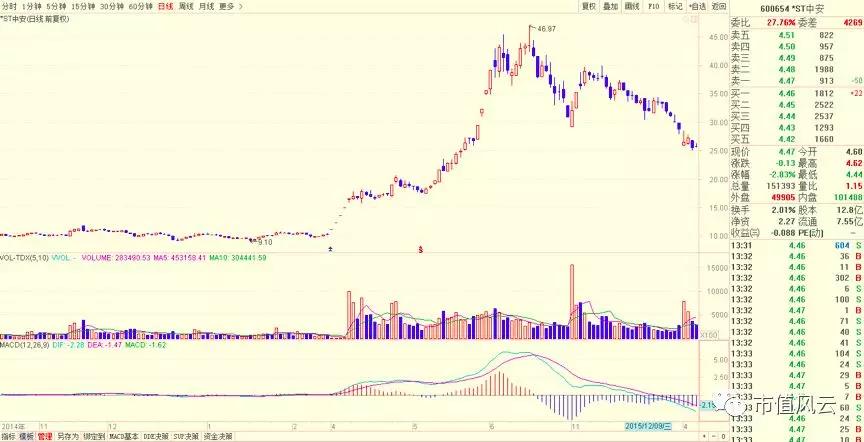Click the 46.97 high price label
Image resolution: width=864 pixels, height=442 pixels.
546,28
